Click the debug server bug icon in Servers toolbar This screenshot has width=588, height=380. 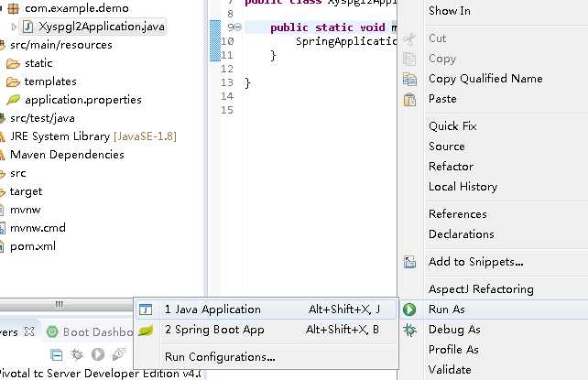pyautogui.click(x=77, y=354)
